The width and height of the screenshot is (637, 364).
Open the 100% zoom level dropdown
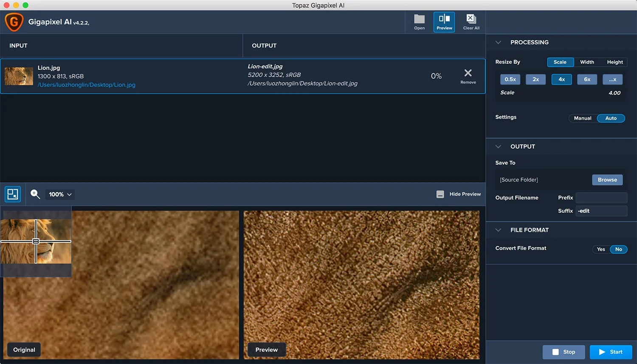tap(60, 194)
